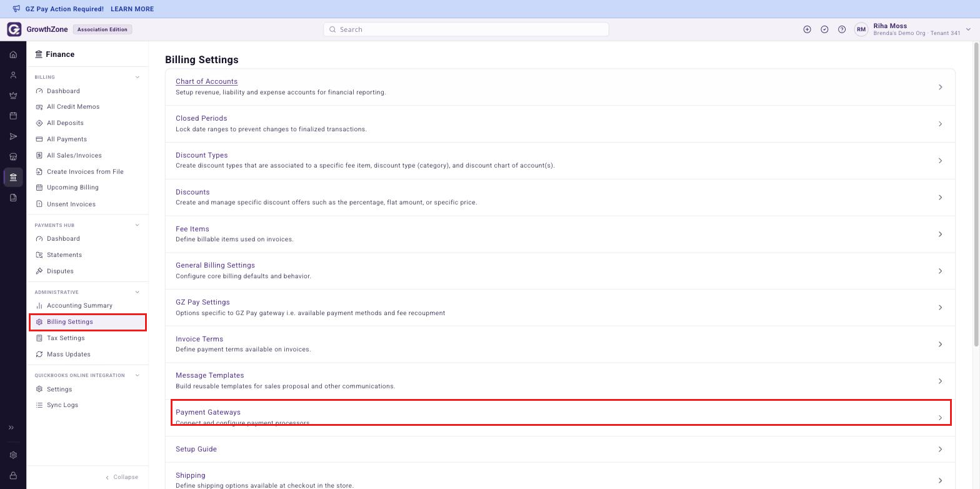The height and width of the screenshot is (489, 980).
Task: Open the Fee Items row chevron
Action: pos(940,234)
